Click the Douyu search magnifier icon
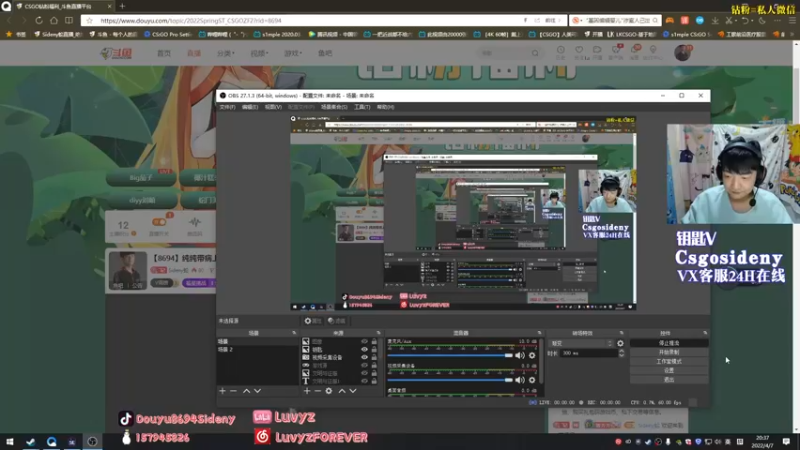This screenshot has width=800, height=450. coord(535,53)
